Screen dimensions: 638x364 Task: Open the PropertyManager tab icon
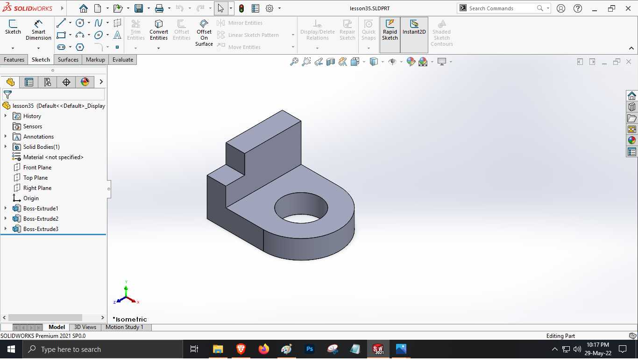(29, 82)
